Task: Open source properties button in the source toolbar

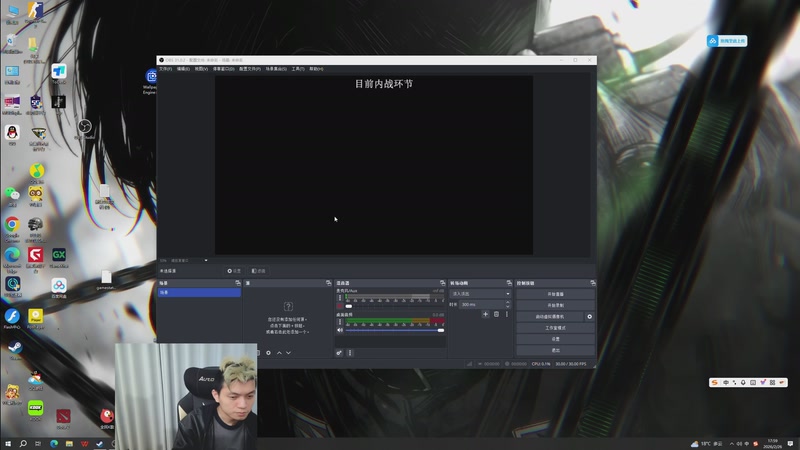Action: pos(234,271)
